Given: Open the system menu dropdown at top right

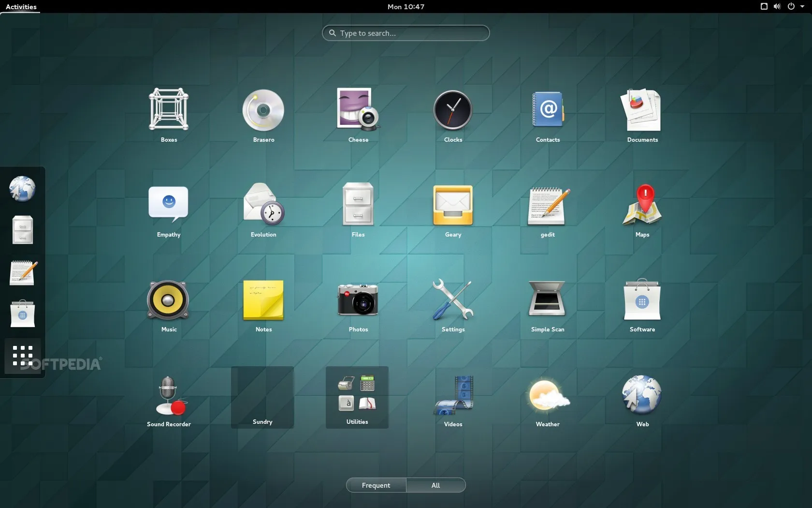Looking at the screenshot, I should pyautogui.click(x=803, y=6).
